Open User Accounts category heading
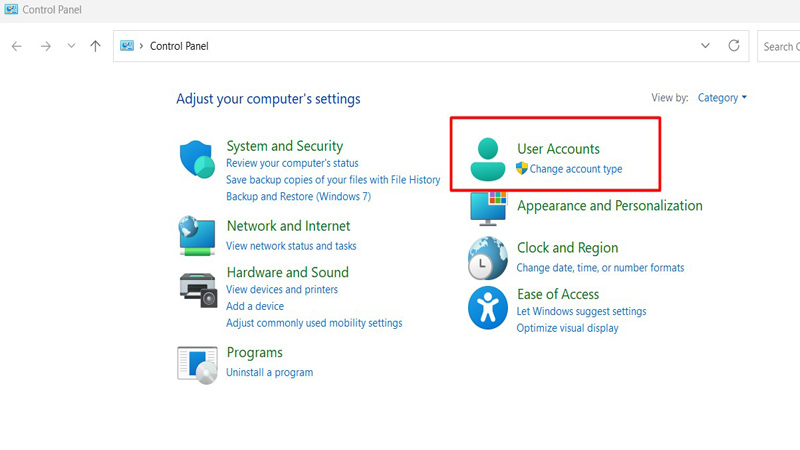This screenshot has height=450, width=800. point(558,149)
